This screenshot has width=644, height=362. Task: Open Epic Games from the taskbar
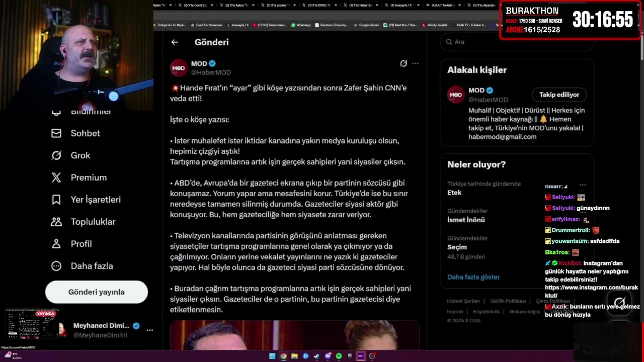point(350,356)
